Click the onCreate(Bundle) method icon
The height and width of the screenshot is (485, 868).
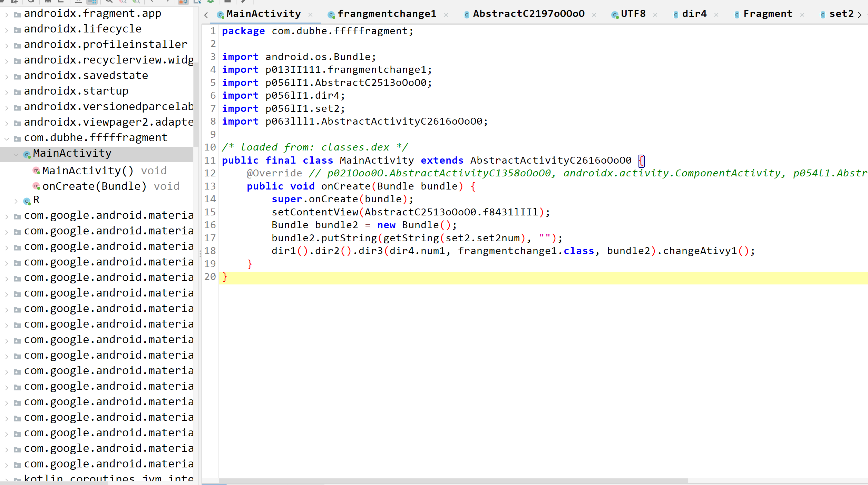tap(36, 186)
